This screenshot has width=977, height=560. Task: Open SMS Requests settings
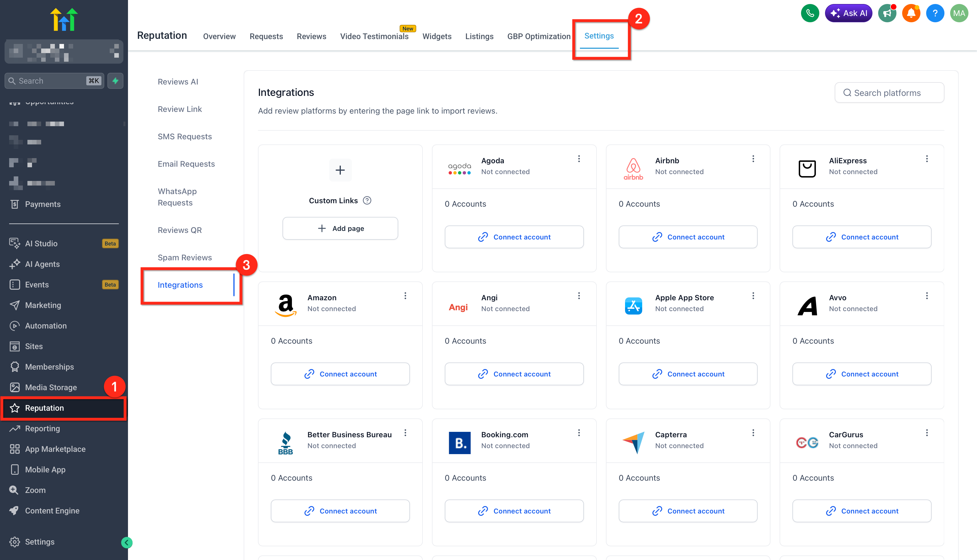coord(185,136)
